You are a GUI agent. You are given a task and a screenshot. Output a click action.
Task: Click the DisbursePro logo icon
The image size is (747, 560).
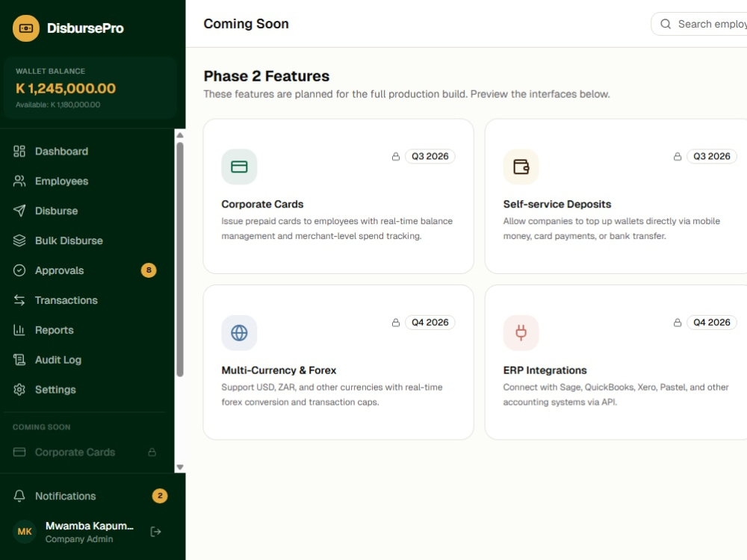26,28
